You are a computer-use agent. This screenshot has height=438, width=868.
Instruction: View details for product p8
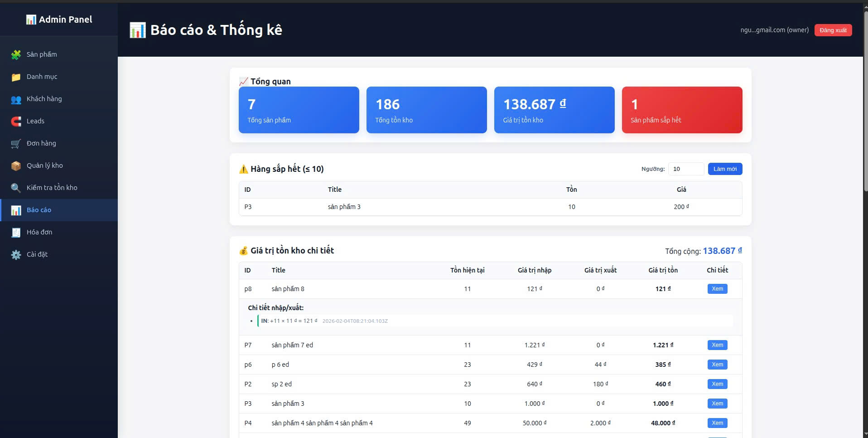coord(717,288)
